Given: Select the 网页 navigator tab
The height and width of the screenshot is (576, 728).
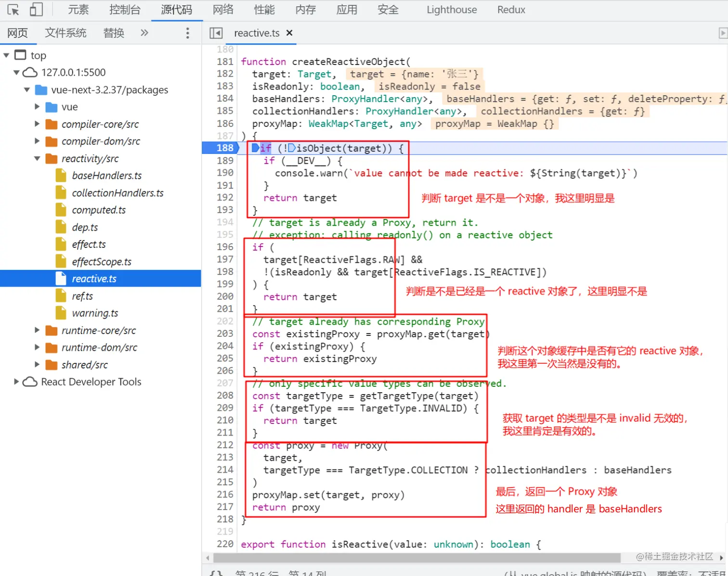Looking at the screenshot, I should pyautogui.click(x=17, y=33).
